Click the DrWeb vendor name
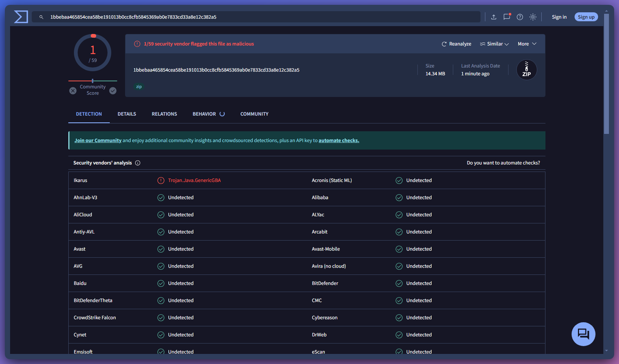Screen dimensions: 619x364 coord(319,335)
